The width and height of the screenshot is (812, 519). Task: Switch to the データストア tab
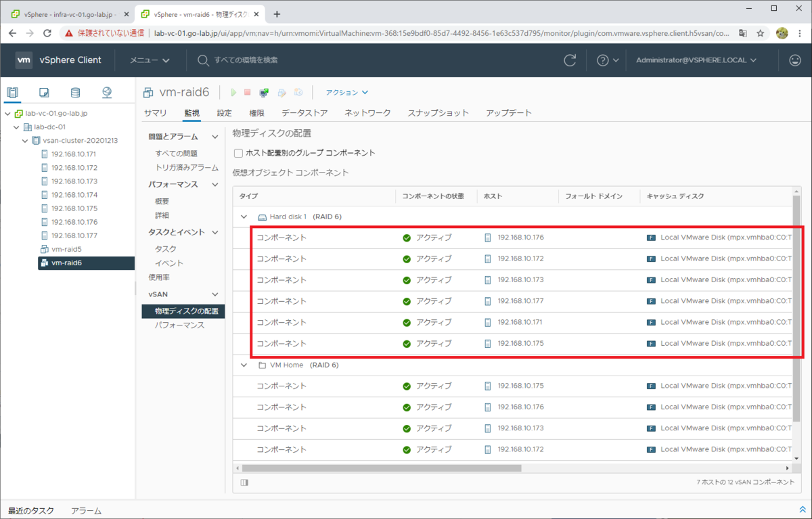point(304,113)
